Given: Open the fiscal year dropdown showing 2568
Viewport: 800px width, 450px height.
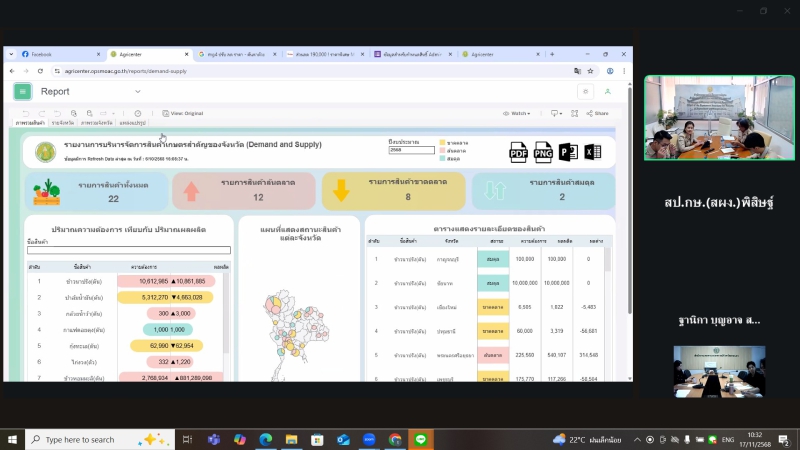Looking at the screenshot, I should (x=410, y=151).
